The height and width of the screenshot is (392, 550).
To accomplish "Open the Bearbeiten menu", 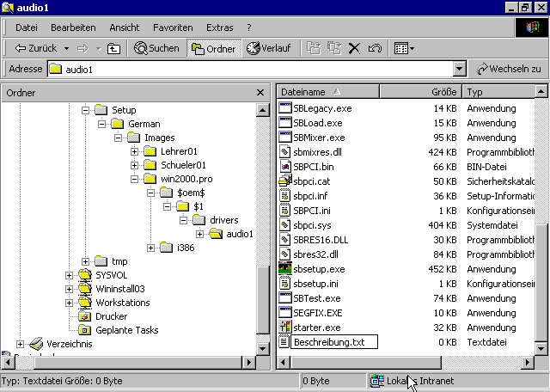I will tap(73, 28).
